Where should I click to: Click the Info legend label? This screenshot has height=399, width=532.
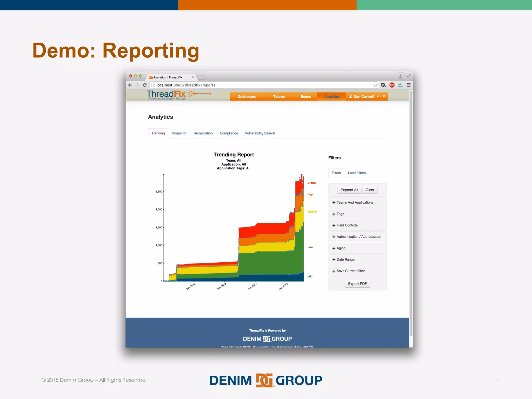(310, 276)
